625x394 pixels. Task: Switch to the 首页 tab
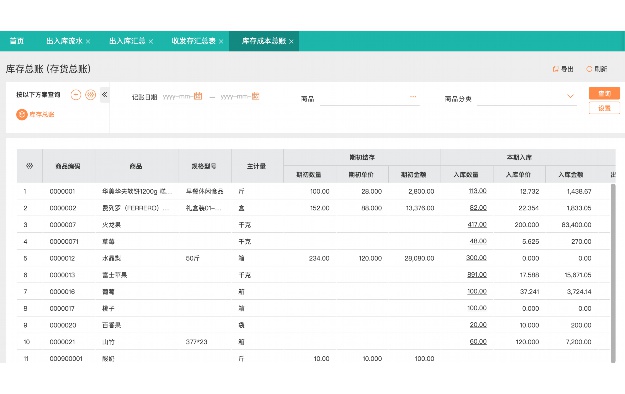click(x=17, y=41)
